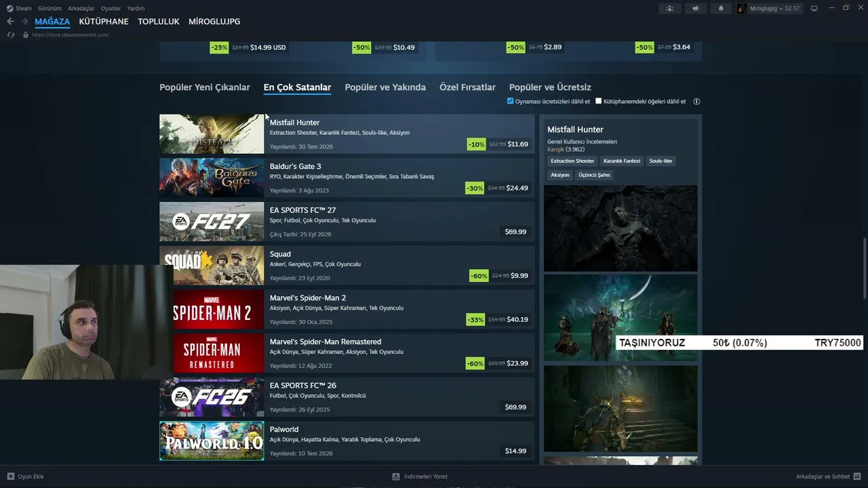
Task: Click the Palworld $14.99 price
Action: [x=515, y=451]
